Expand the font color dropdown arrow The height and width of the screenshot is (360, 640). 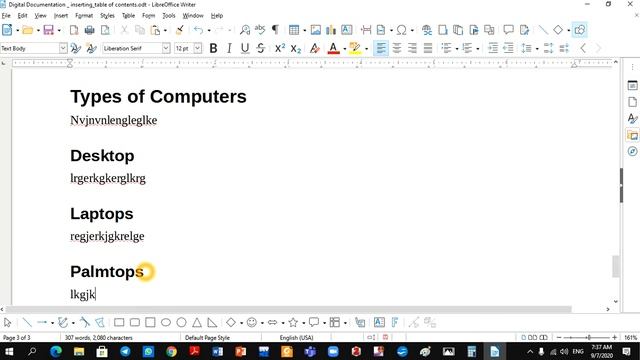click(x=344, y=49)
